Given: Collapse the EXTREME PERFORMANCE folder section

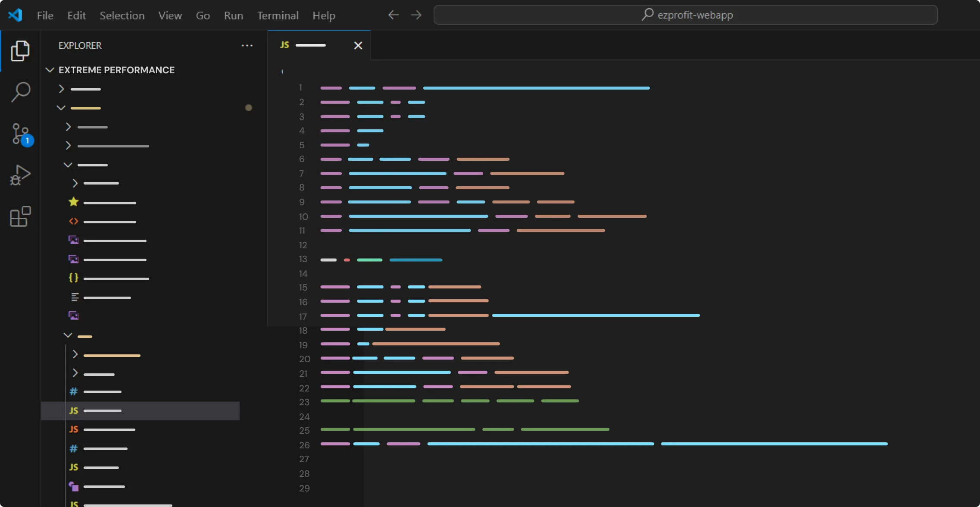Looking at the screenshot, I should tap(50, 70).
